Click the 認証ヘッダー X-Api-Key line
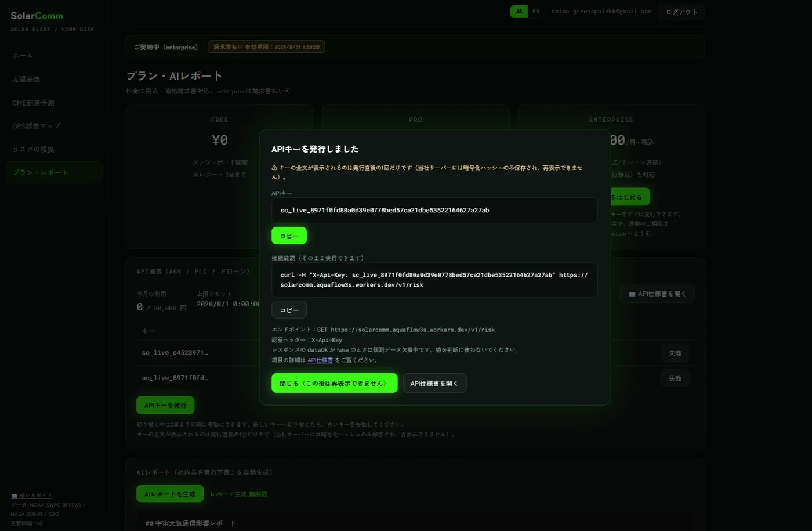812x531 pixels. (307, 340)
